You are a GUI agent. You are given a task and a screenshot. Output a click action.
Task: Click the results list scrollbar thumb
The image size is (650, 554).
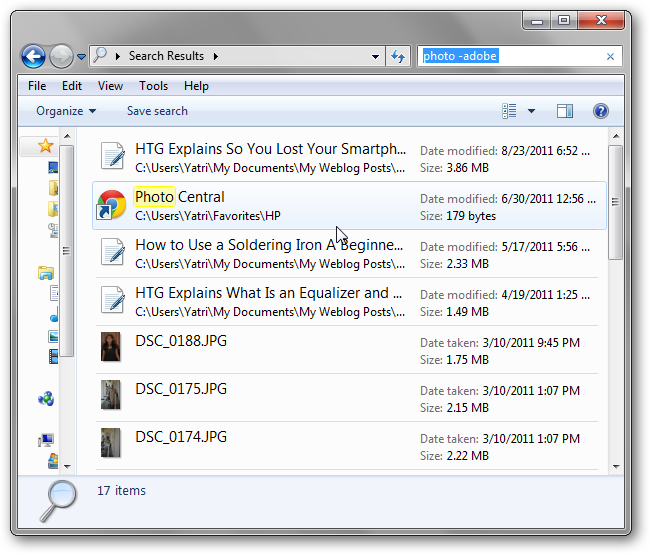coord(616,202)
